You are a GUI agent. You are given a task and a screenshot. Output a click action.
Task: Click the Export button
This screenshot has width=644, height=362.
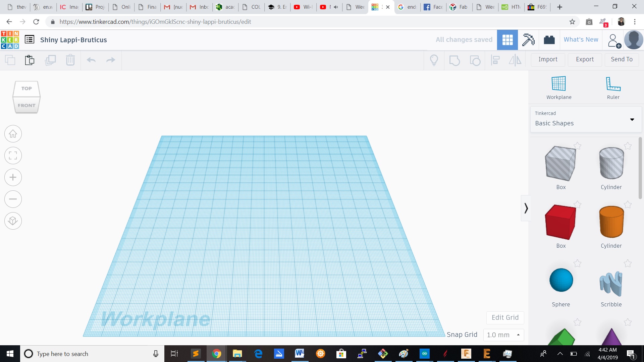pos(585,59)
